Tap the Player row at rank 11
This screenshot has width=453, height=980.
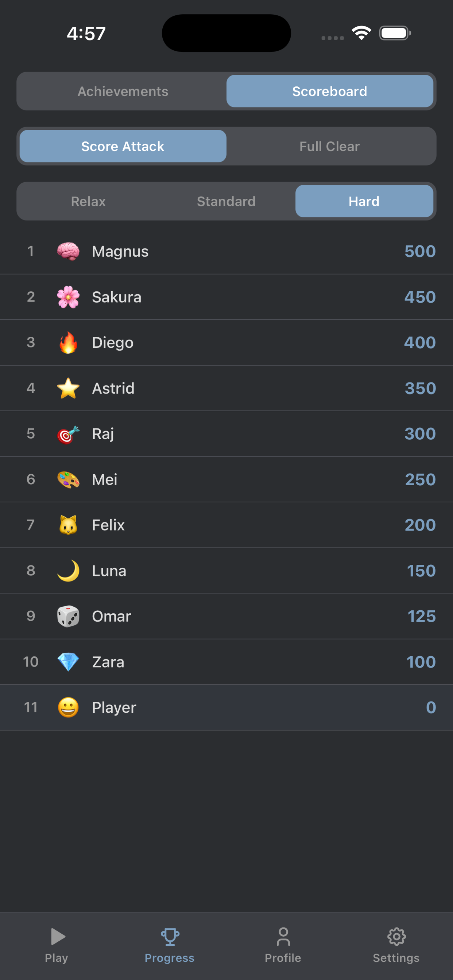226,708
